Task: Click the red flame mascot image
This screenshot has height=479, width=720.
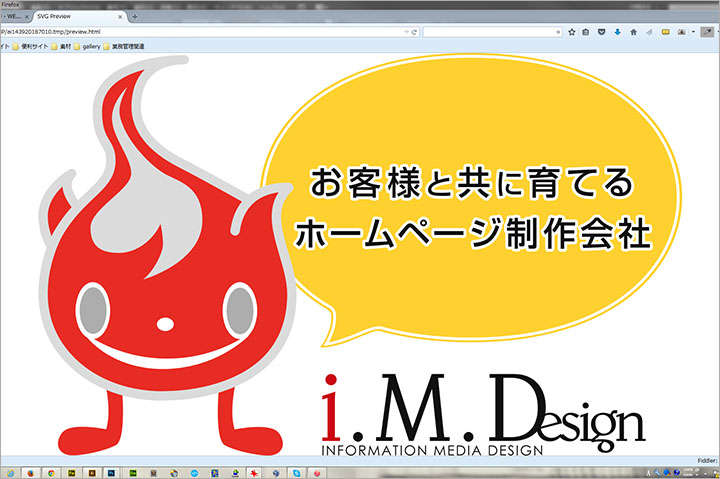Action: click(168, 255)
